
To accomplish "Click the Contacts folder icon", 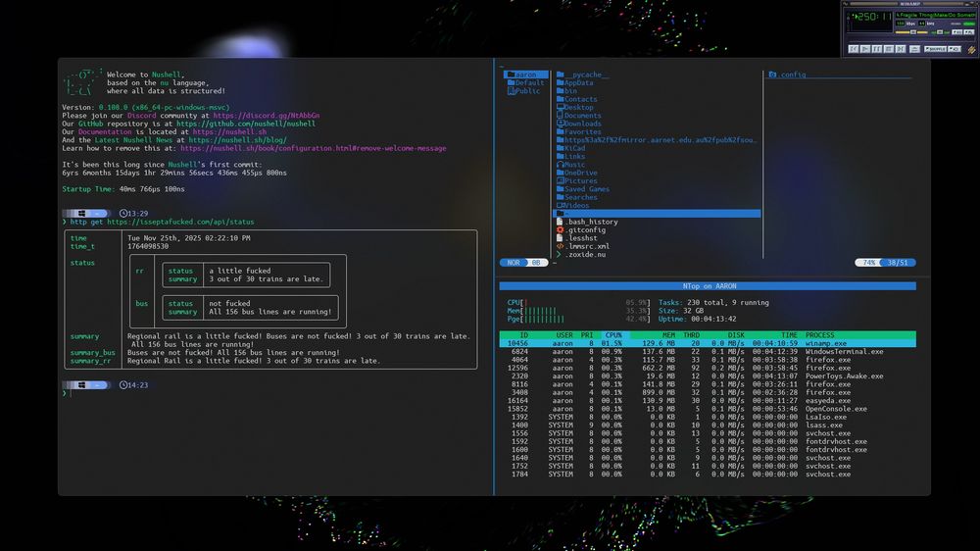I will 560,99.
